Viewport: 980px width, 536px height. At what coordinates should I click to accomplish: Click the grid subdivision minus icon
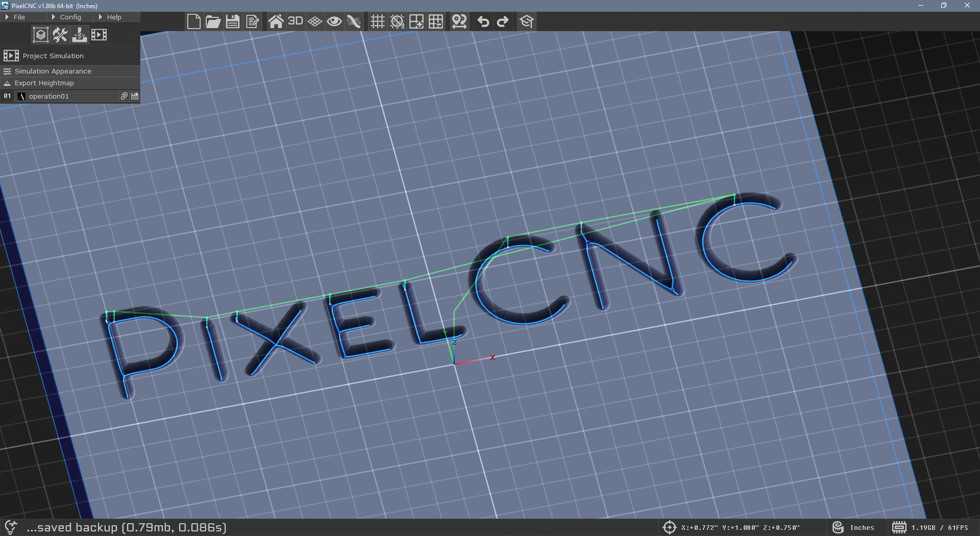pos(435,21)
